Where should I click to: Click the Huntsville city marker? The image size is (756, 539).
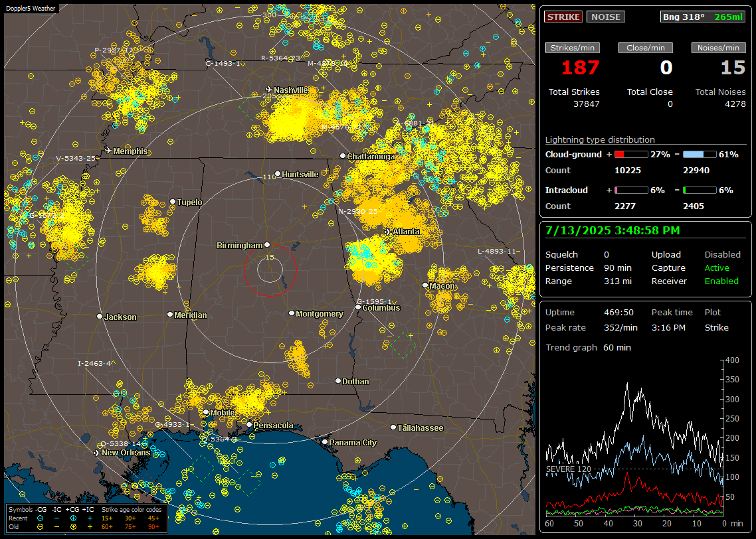(x=278, y=174)
